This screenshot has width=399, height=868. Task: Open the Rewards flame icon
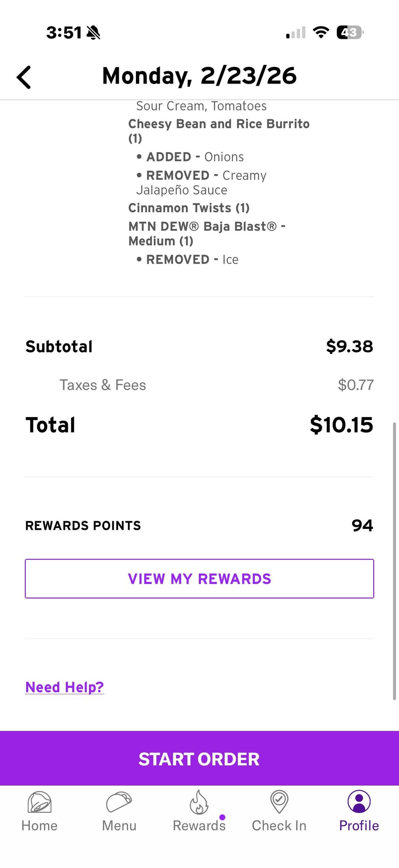[x=199, y=802]
